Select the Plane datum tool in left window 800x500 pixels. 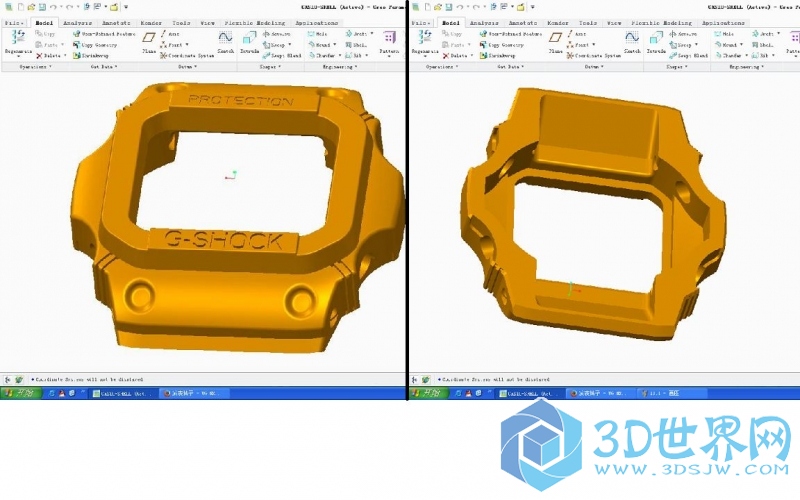pos(149,42)
